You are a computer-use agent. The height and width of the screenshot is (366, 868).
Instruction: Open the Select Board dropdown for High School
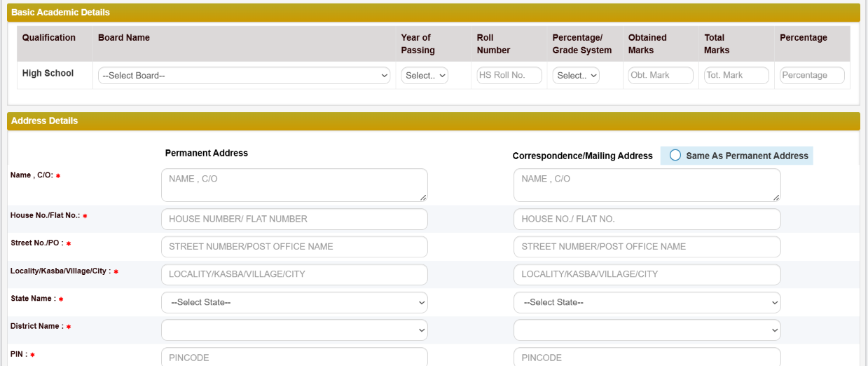coord(244,76)
